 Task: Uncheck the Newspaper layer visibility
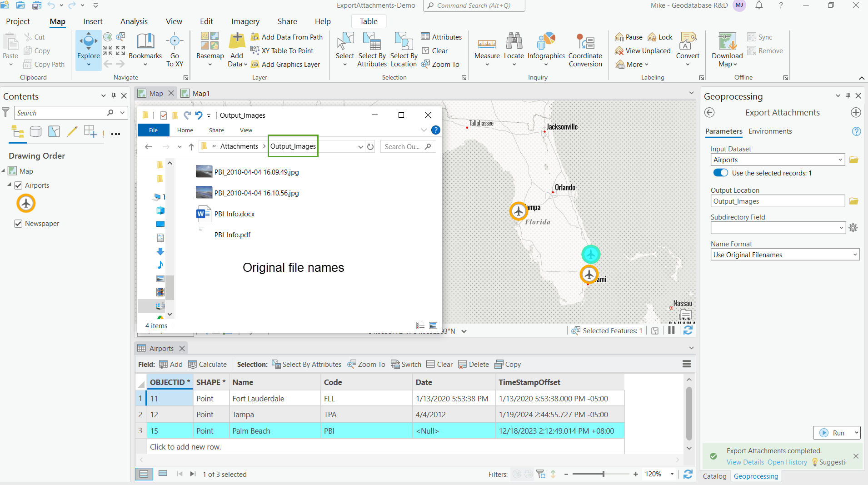point(18,223)
